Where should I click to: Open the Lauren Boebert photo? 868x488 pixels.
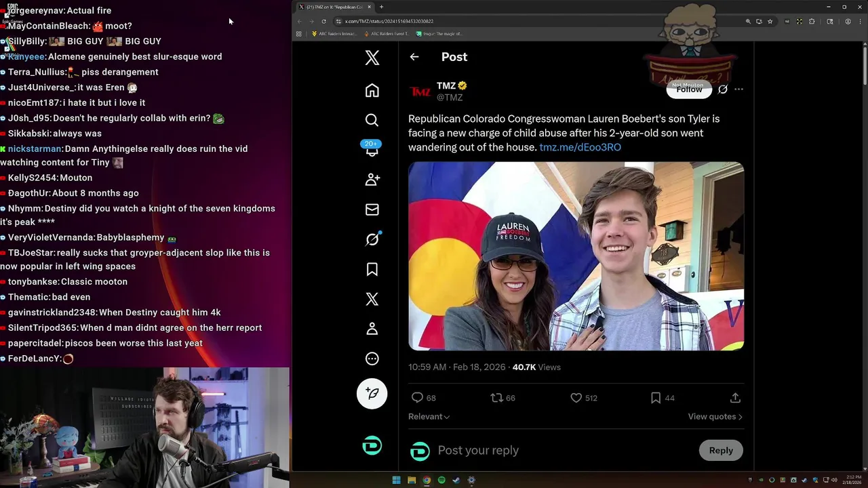(x=576, y=256)
